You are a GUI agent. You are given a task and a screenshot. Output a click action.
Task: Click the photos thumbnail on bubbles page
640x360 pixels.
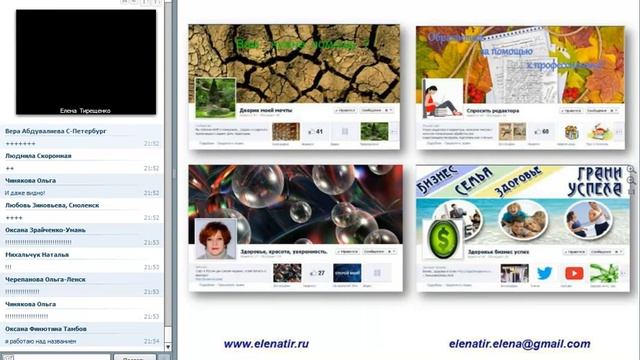pos(287,273)
